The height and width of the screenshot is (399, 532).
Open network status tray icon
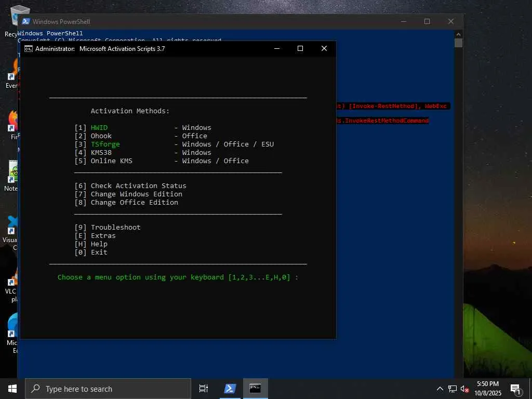pyautogui.click(x=453, y=389)
